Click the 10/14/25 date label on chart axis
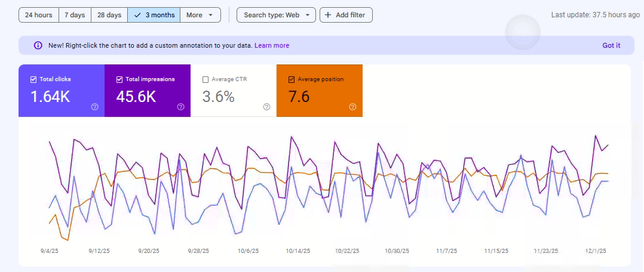This screenshot has width=644, height=272. pos(298,251)
